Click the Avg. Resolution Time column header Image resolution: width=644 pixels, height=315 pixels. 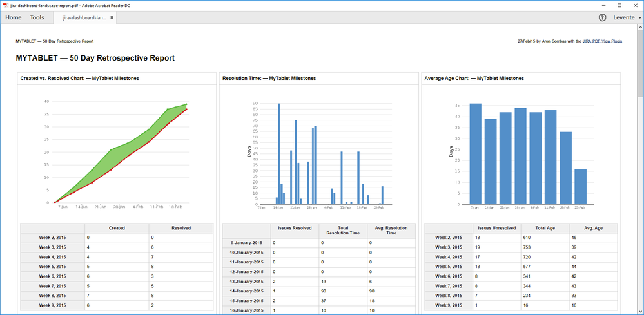[391, 231]
